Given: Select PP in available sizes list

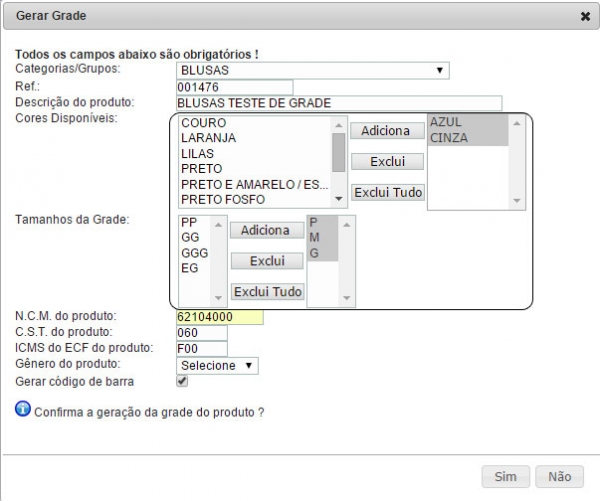Looking at the screenshot, I should (x=195, y=222).
